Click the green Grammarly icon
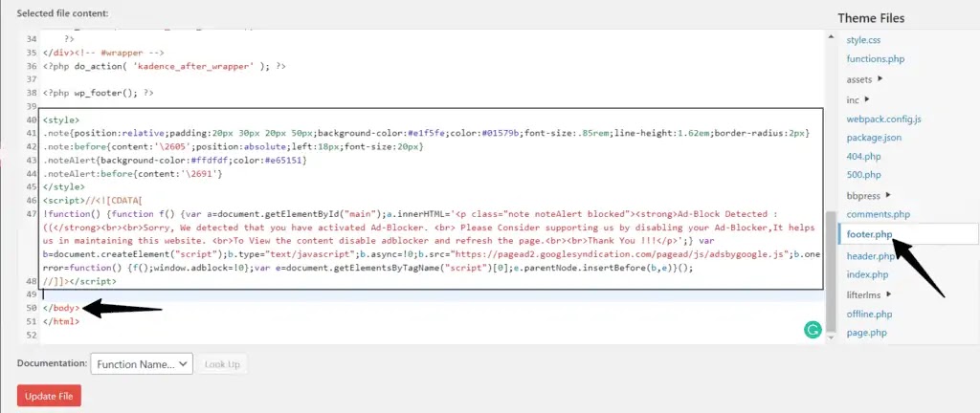Viewport: 980px width, 413px height. tap(812, 330)
